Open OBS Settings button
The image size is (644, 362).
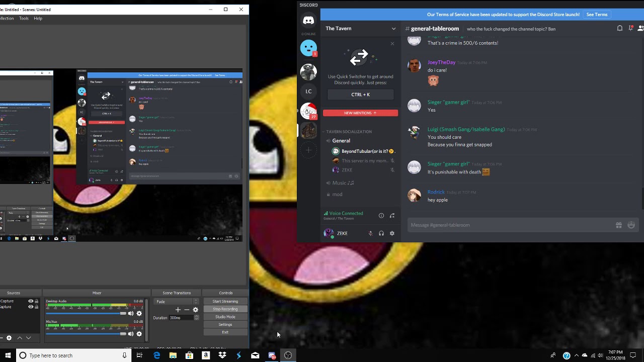[225, 325]
